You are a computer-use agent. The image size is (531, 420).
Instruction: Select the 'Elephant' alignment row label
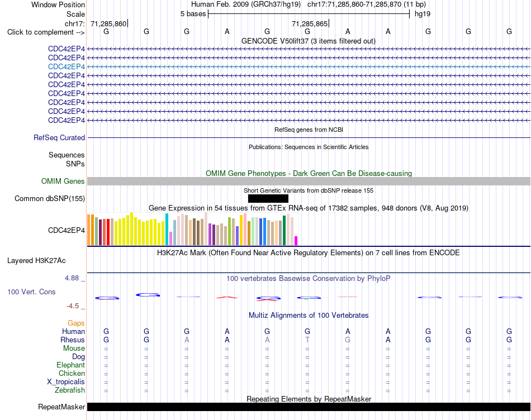click(x=70, y=365)
